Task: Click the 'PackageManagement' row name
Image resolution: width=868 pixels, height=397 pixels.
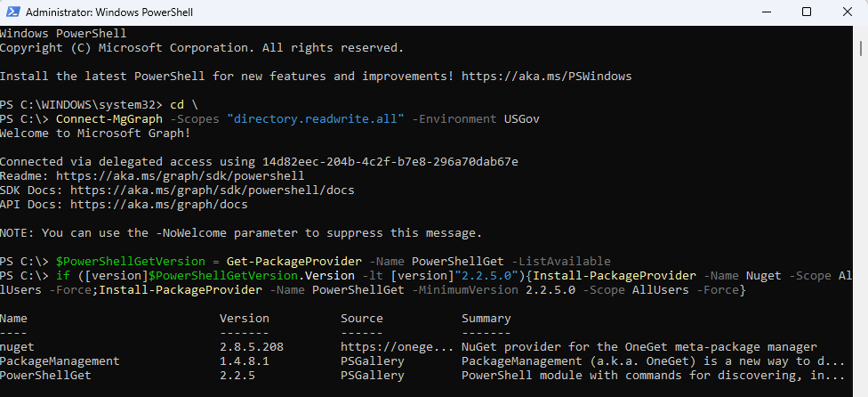Action: 60,361
